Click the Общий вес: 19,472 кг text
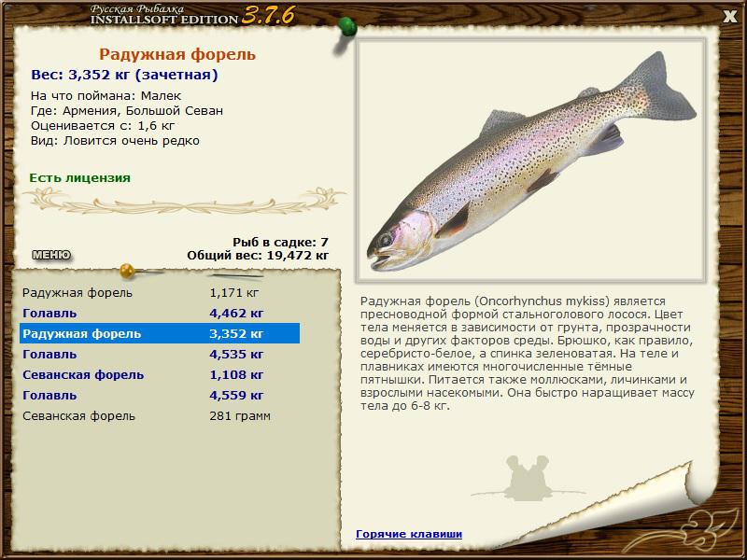This screenshot has height=560, width=747. click(258, 256)
